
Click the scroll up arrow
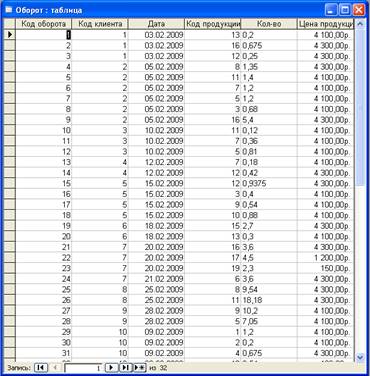click(360, 24)
